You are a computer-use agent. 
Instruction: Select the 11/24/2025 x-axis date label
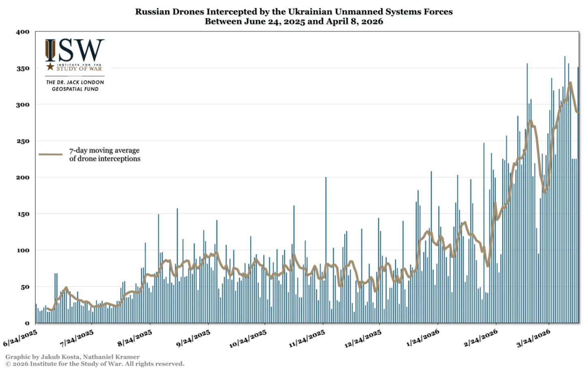307,339
